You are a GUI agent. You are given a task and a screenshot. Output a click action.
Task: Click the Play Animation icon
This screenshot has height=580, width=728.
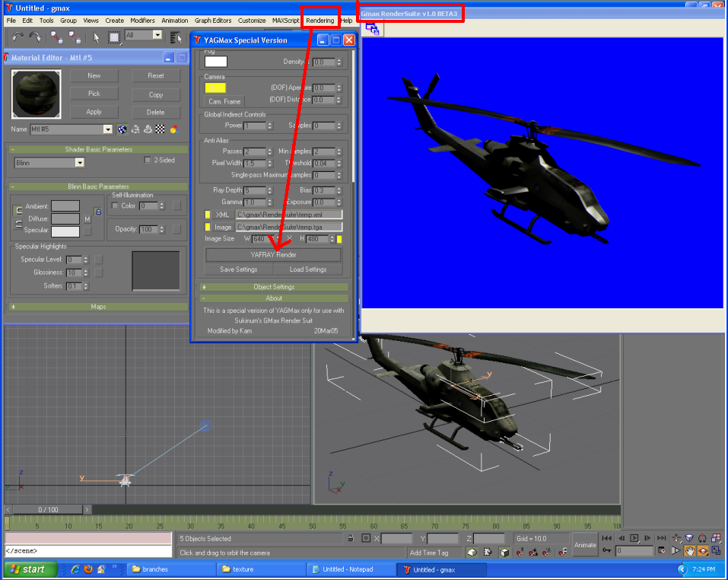pos(634,538)
